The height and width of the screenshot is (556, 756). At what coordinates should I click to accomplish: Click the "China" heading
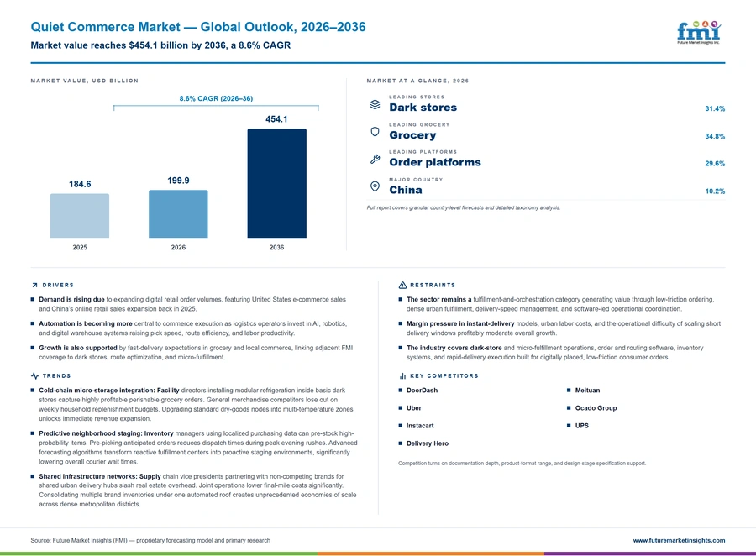tap(406, 190)
